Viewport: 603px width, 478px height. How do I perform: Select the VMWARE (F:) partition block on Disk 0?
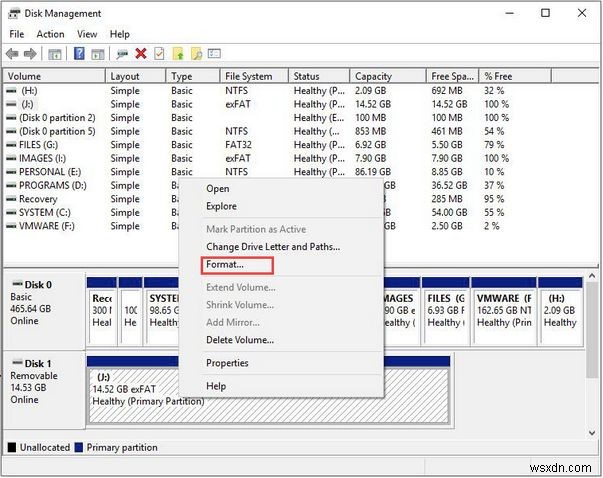coord(504,310)
